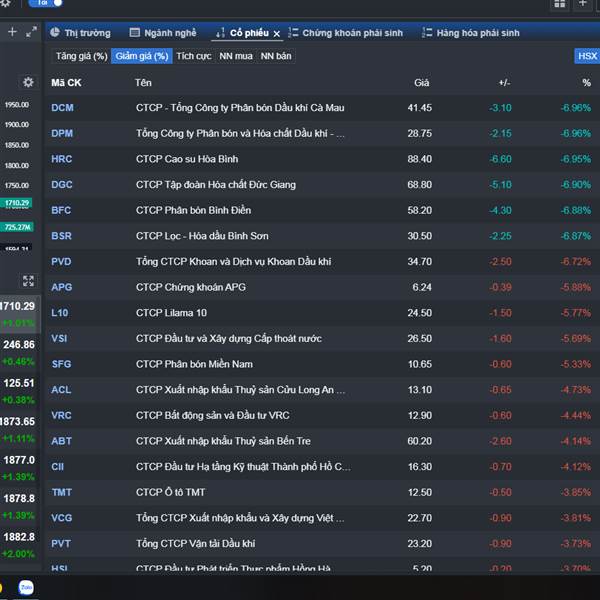Open the ABT stock symbol
This screenshot has height=600, width=600.
coord(61,441)
